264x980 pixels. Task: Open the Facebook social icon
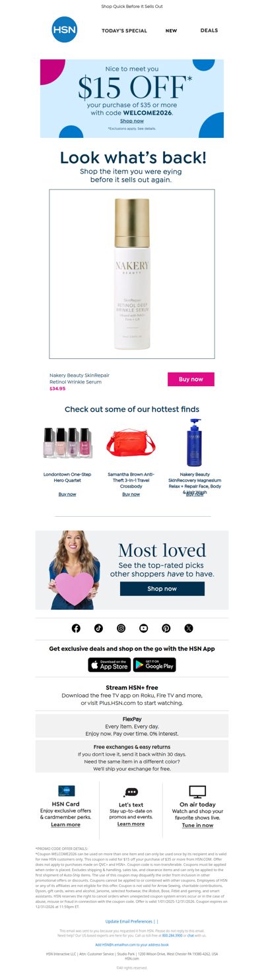(x=76, y=628)
